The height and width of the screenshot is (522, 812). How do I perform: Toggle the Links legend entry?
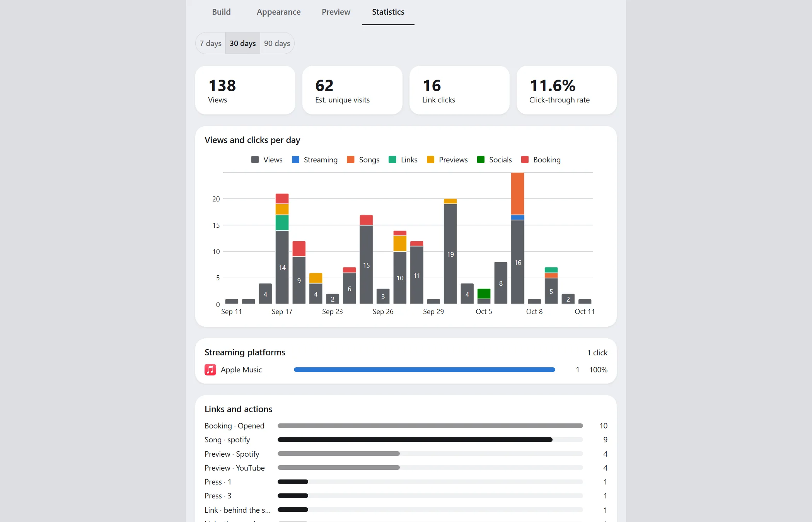pyautogui.click(x=403, y=160)
